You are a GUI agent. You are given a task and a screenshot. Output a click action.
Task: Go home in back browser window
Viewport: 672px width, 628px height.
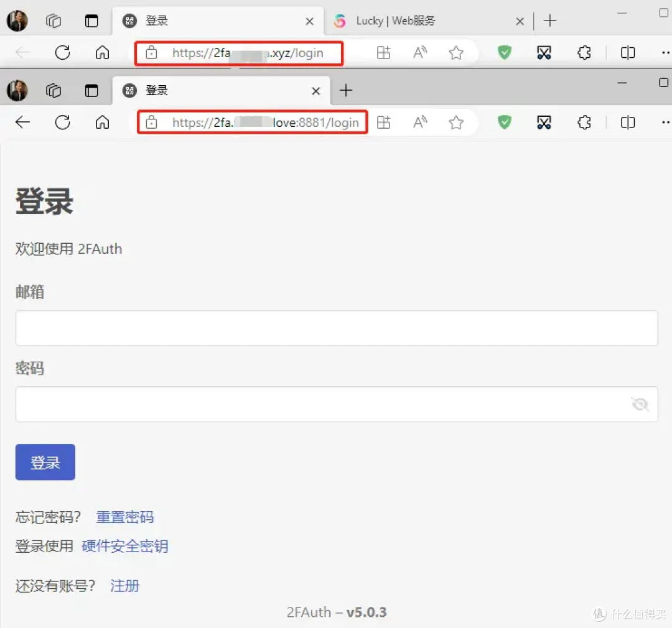tap(103, 53)
